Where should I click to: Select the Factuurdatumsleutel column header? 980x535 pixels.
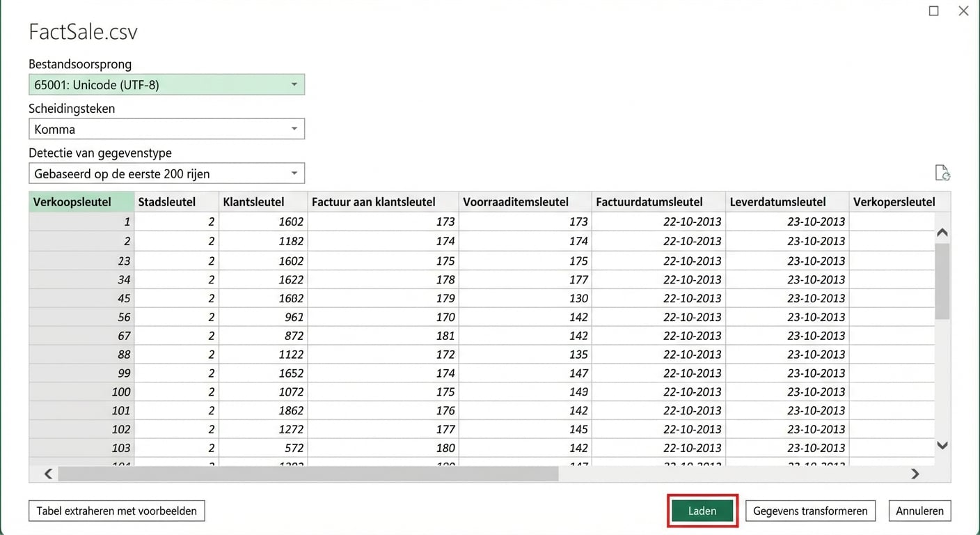[650, 201]
